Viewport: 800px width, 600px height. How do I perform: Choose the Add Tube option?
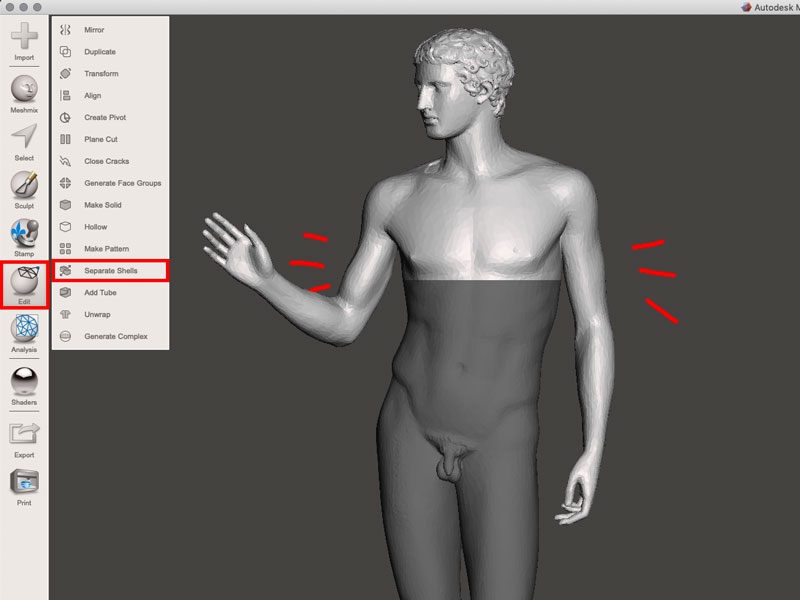(100, 293)
